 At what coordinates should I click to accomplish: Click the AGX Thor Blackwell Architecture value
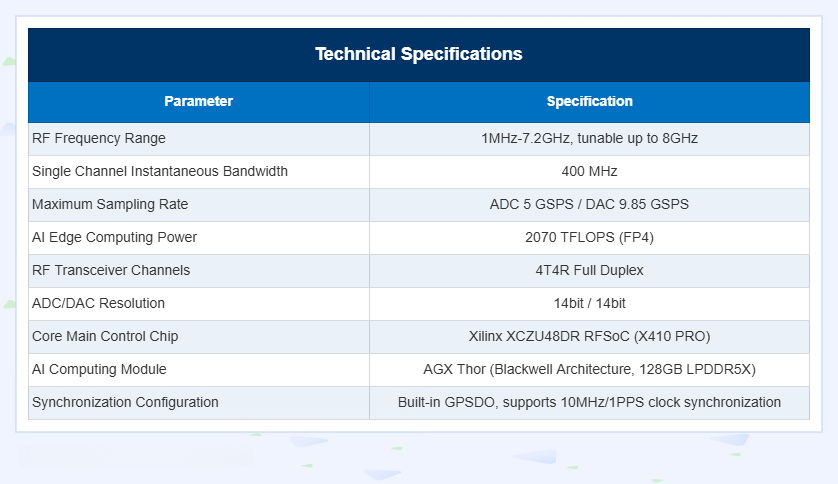[x=589, y=370]
